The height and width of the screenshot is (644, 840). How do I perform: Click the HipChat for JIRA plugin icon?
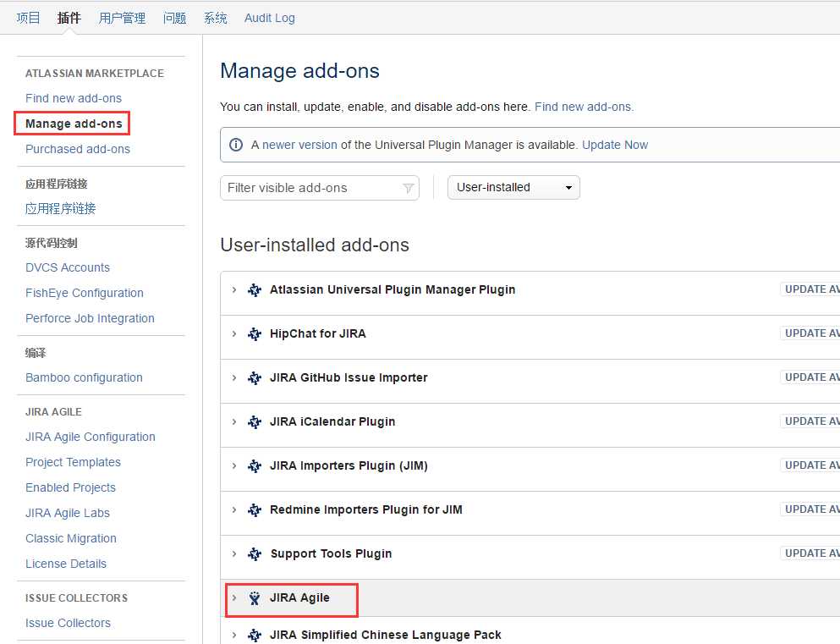pos(255,333)
